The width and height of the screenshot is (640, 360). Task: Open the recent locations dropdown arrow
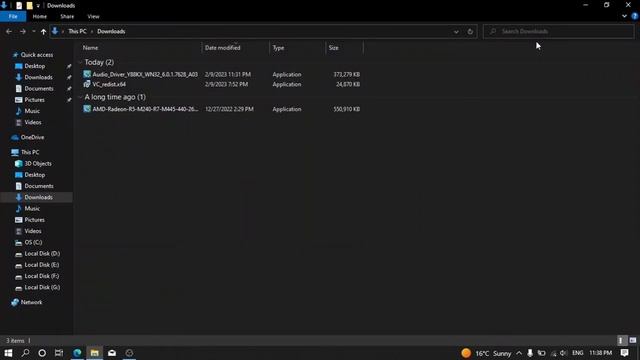click(33, 31)
